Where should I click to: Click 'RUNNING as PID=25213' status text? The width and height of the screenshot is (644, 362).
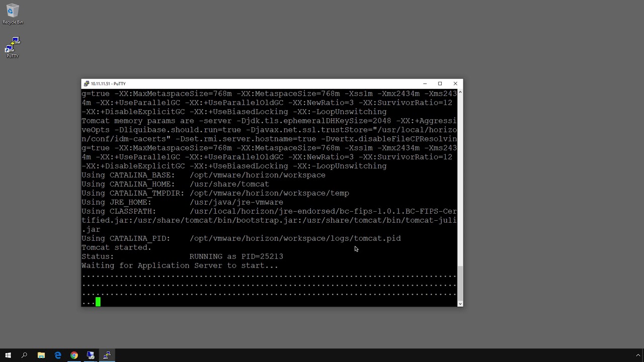point(236,256)
